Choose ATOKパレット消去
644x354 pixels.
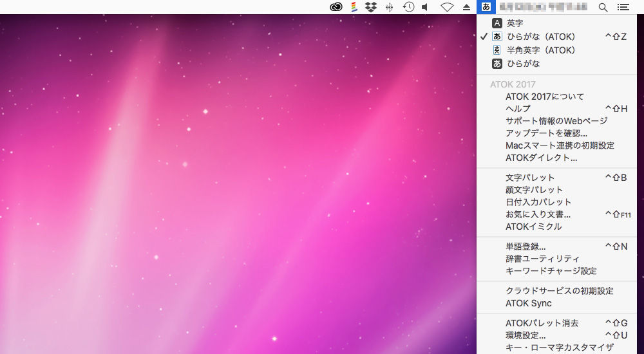point(556,323)
